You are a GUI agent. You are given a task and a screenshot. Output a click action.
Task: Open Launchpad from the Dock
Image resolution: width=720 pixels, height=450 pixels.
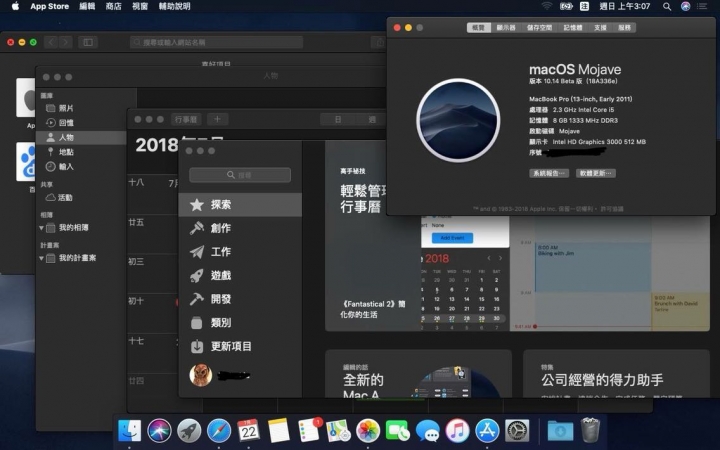[x=189, y=431]
